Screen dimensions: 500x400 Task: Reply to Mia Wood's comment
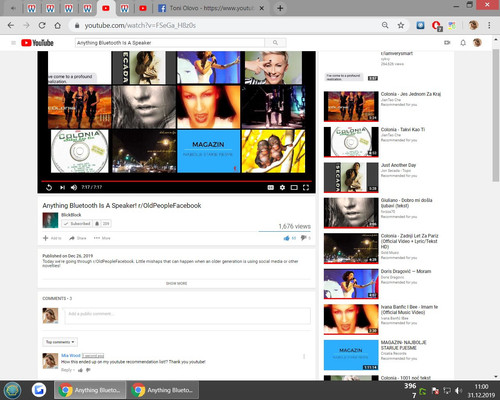tap(66, 370)
